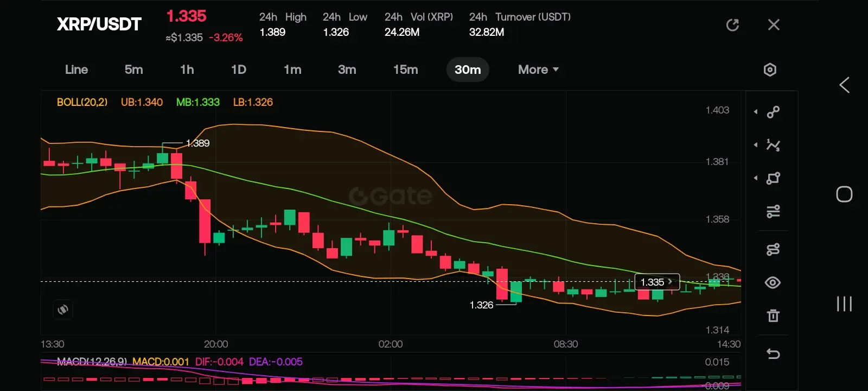Select the 1h timeframe
This screenshot has width=868, height=391.
click(187, 70)
